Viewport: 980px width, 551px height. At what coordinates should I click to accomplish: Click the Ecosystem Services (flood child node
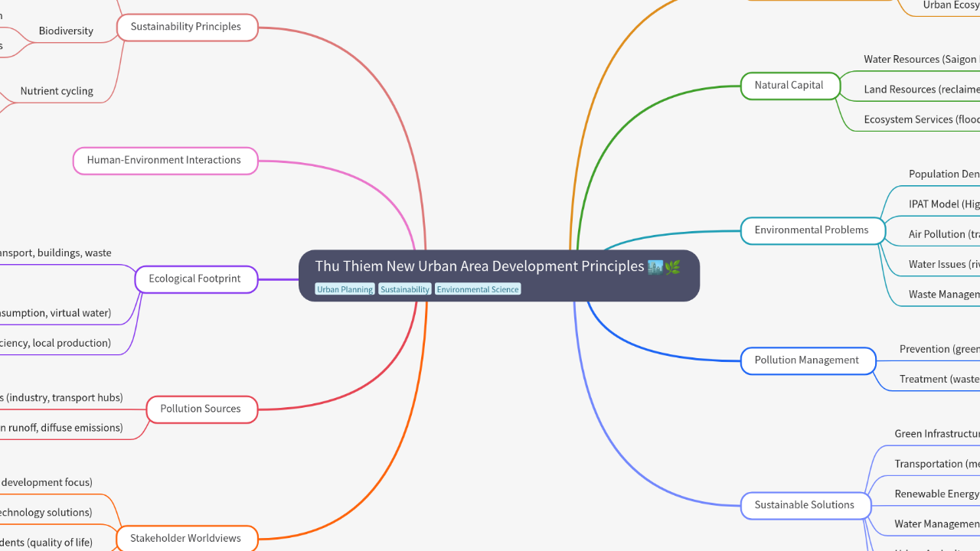[x=921, y=119]
